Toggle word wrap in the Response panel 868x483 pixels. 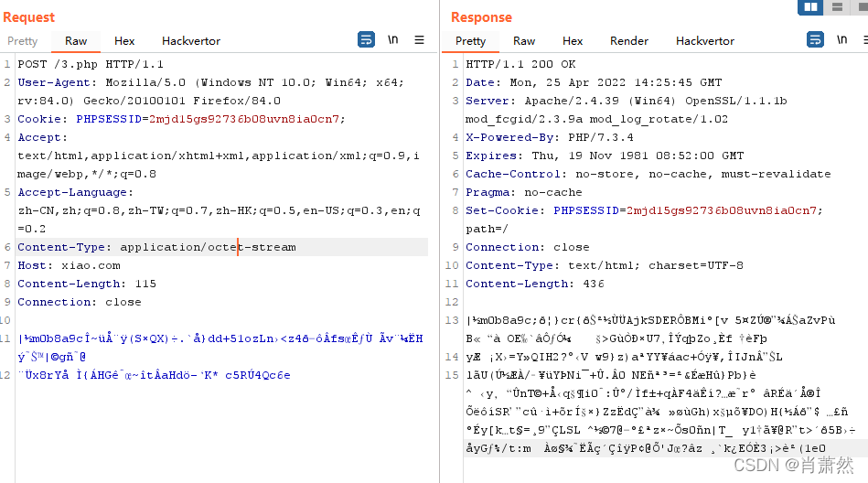tap(815, 40)
